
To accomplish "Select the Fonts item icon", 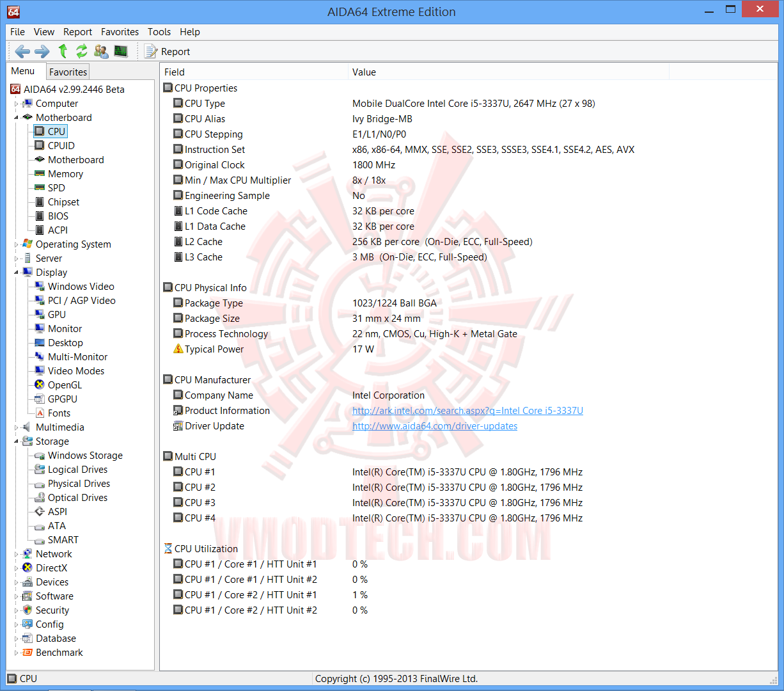I will point(40,413).
